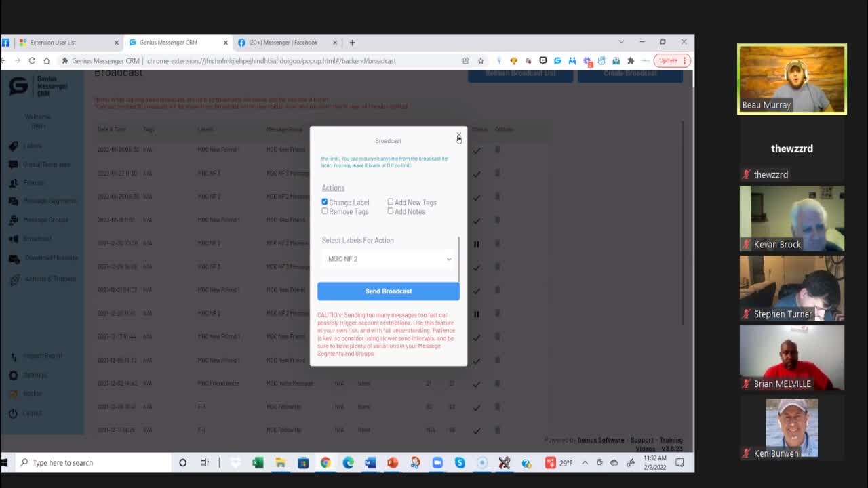Open Friends in the sidebar
The image size is (868, 488).
pos(28,183)
